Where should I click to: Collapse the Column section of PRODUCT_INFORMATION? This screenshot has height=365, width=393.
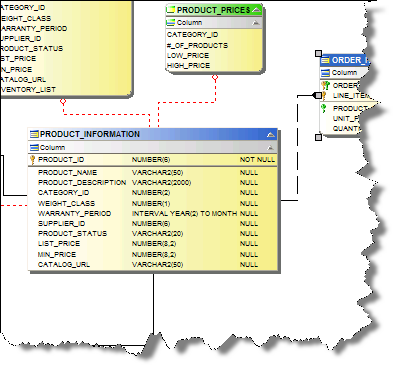[x=271, y=148]
